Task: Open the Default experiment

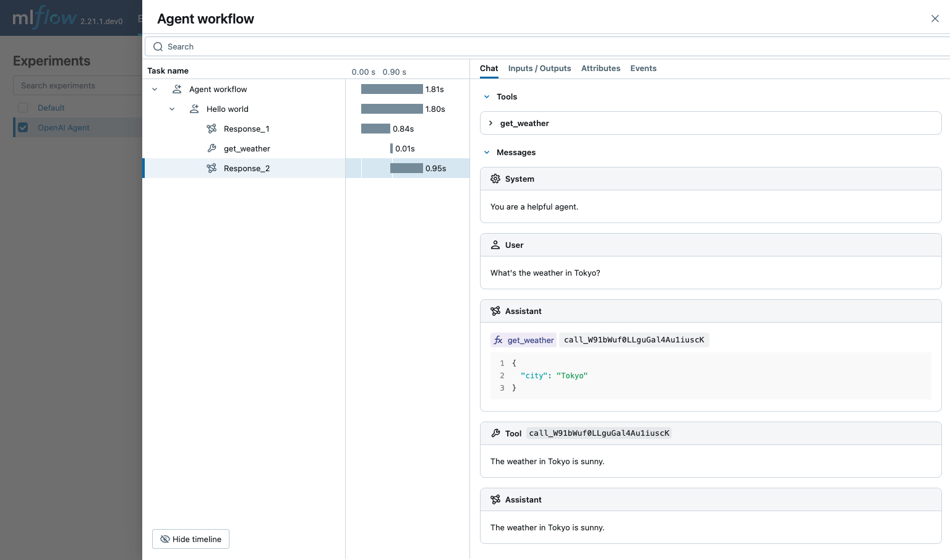Action: tap(51, 107)
